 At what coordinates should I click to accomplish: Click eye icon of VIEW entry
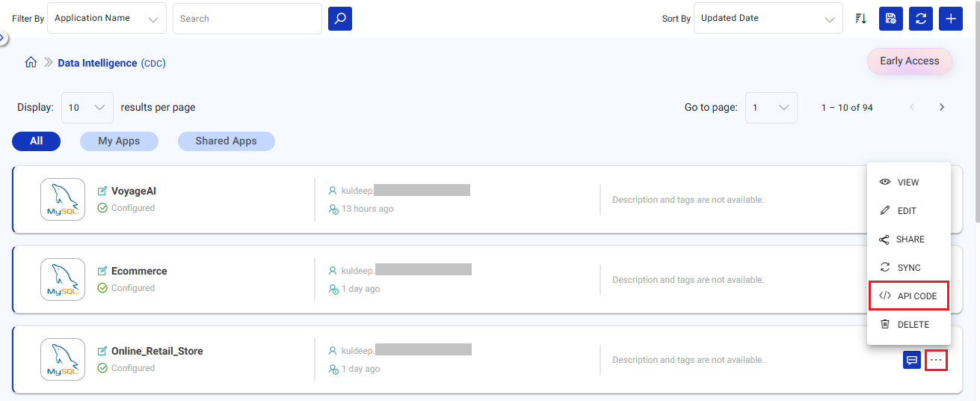(885, 182)
